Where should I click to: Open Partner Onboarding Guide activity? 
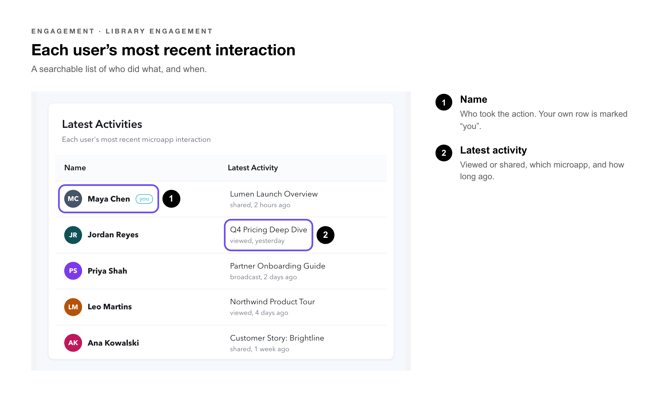pos(278,266)
